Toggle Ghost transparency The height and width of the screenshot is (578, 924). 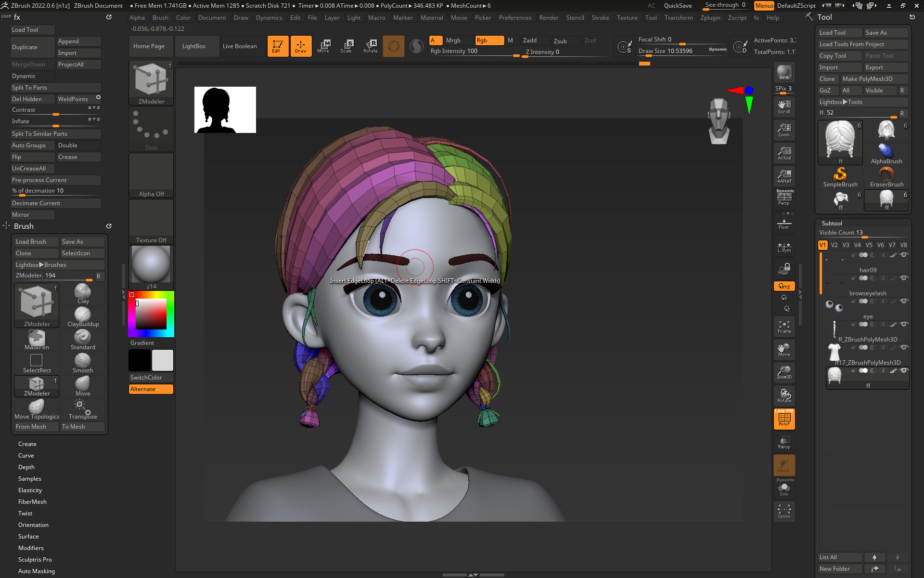[784, 465]
